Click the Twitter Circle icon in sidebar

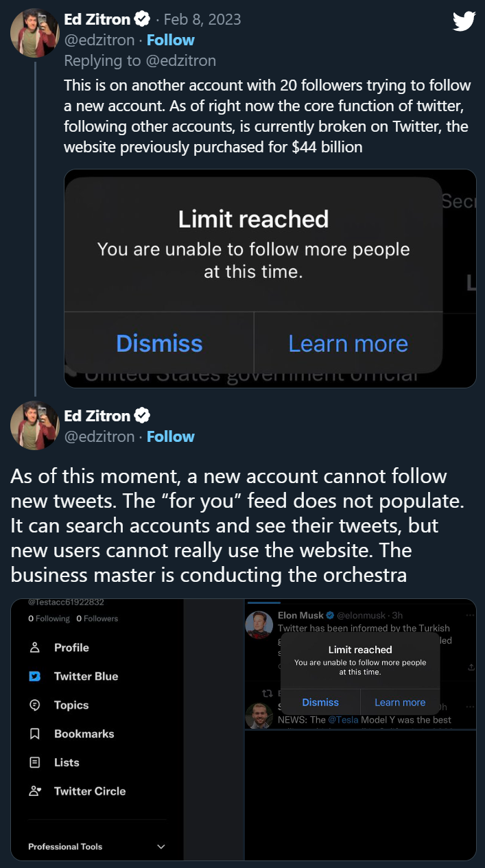36,791
